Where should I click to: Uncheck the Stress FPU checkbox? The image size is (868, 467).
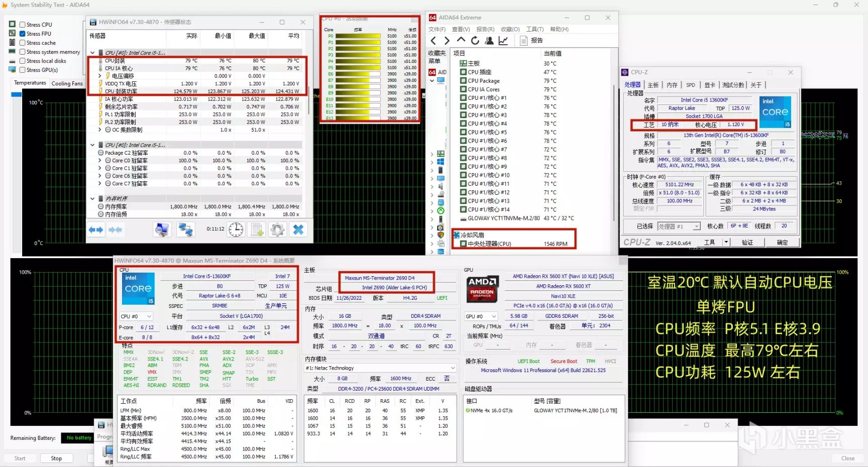coord(22,34)
